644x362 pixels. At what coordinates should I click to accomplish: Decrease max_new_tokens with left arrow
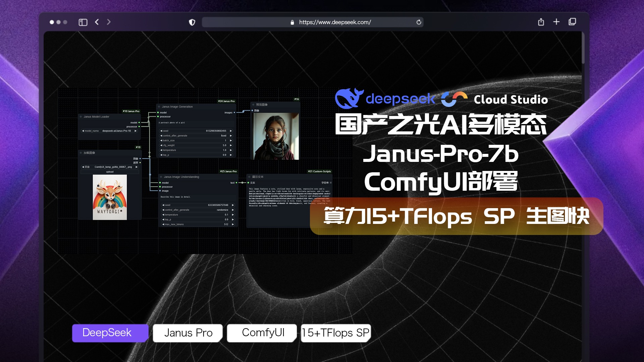163,224
